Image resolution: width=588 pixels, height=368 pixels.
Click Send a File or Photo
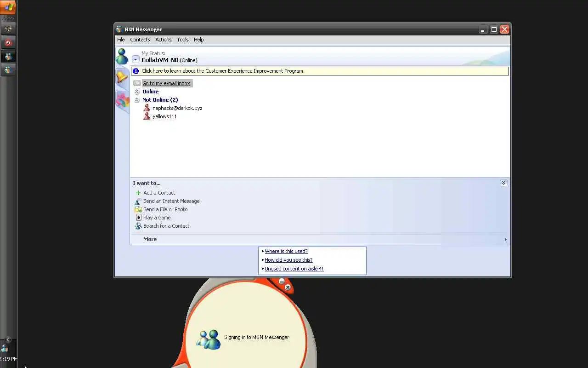[165, 209]
